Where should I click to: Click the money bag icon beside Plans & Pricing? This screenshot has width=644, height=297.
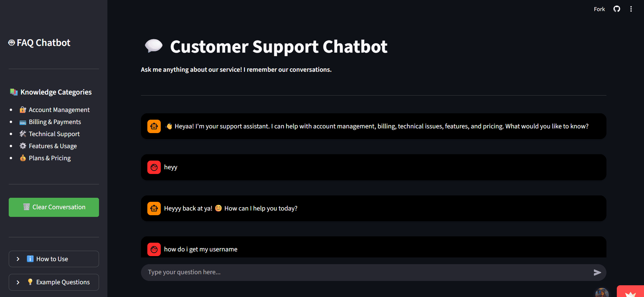coord(22,158)
